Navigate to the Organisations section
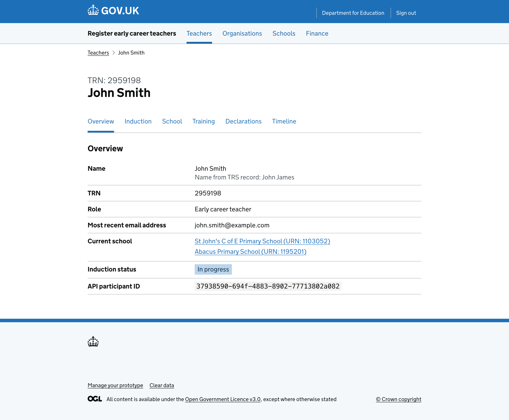The height and width of the screenshot is (420, 509). (242, 33)
